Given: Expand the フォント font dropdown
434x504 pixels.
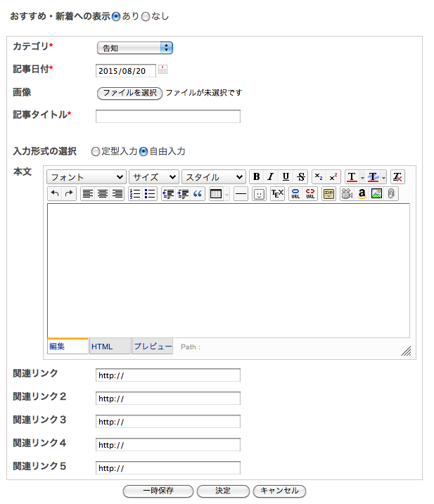Looking at the screenshot, I should 86,176.
